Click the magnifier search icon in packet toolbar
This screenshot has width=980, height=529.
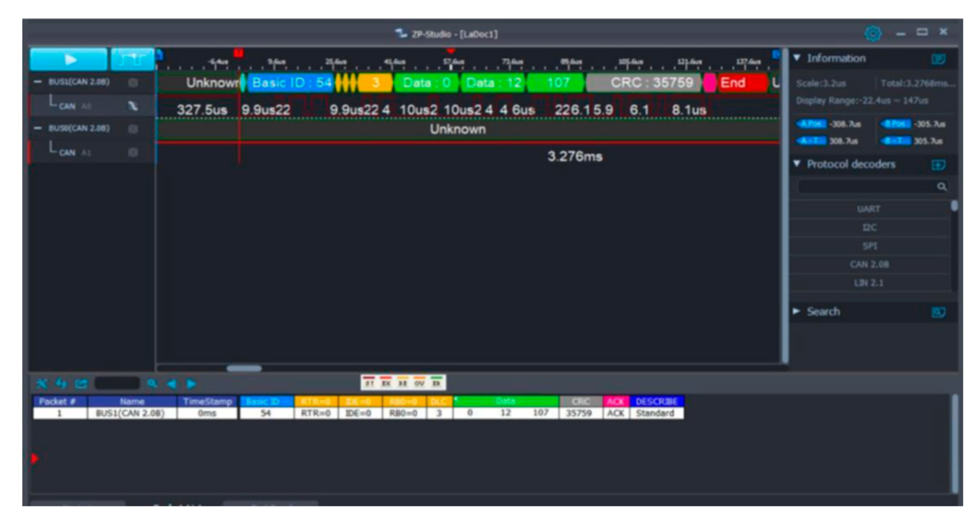[x=152, y=384]
